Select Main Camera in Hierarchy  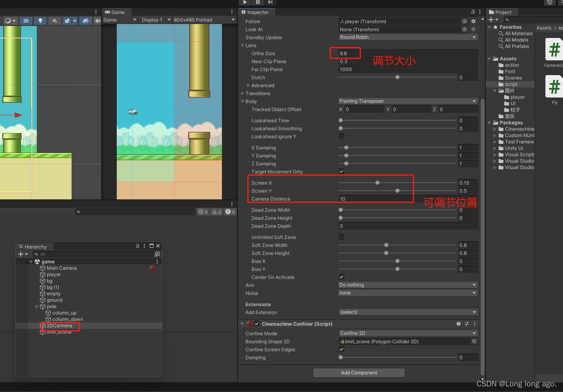[62, 268]
